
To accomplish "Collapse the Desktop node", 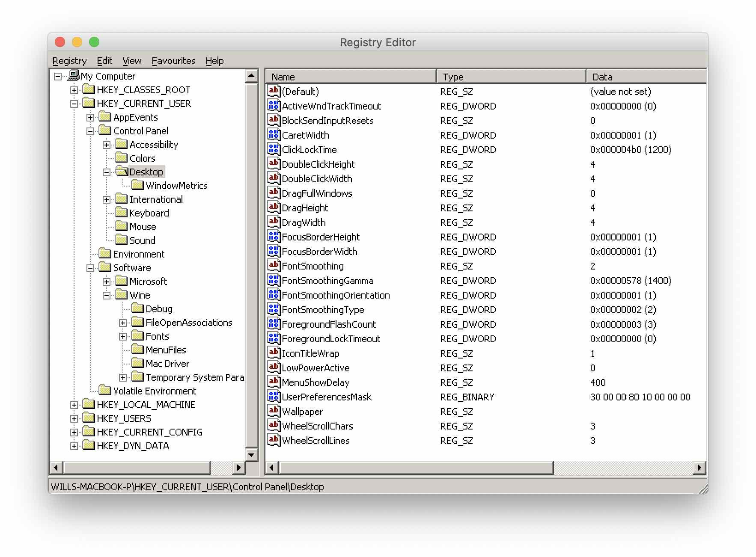I will pos(107,172).
